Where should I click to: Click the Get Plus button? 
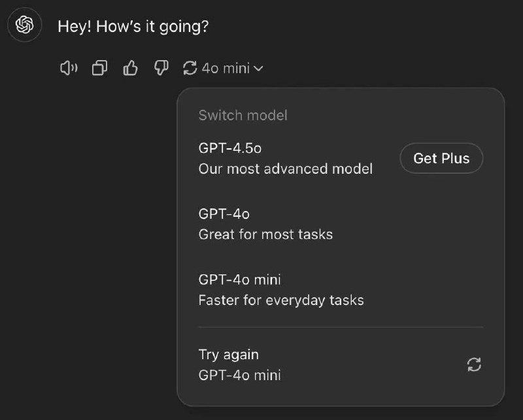point(441,158)
